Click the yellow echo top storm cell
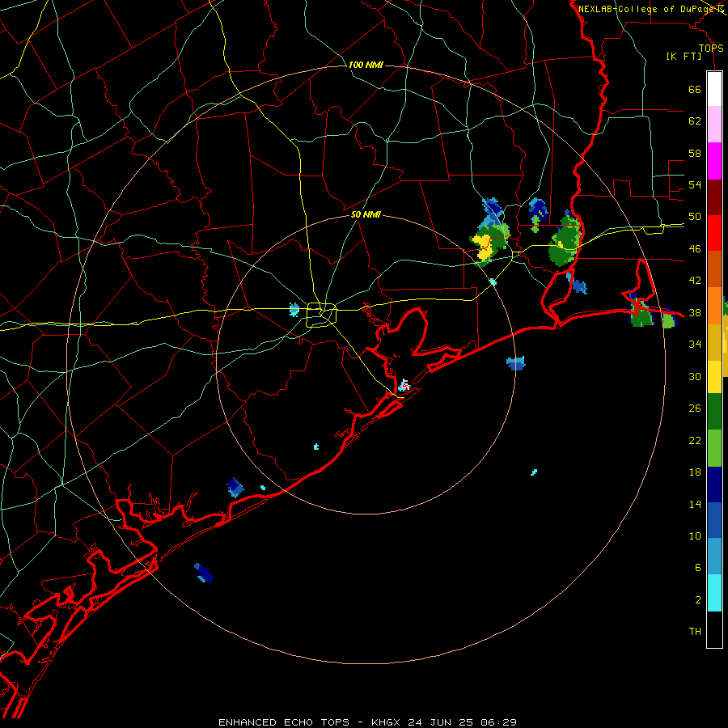This screenshot has width=728, height=728. [483, 247]
